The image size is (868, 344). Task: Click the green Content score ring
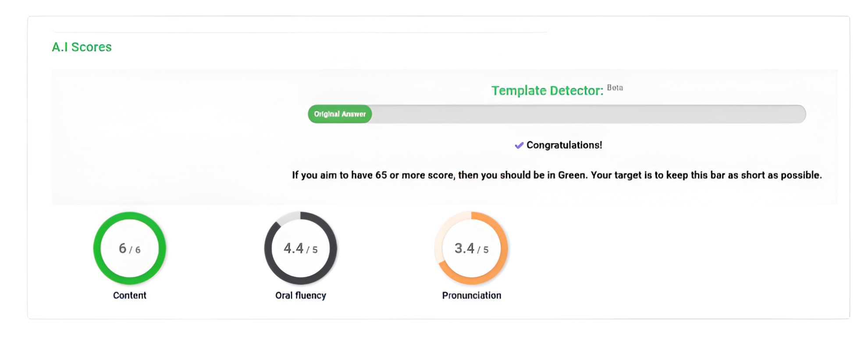[x=97, y=248]
